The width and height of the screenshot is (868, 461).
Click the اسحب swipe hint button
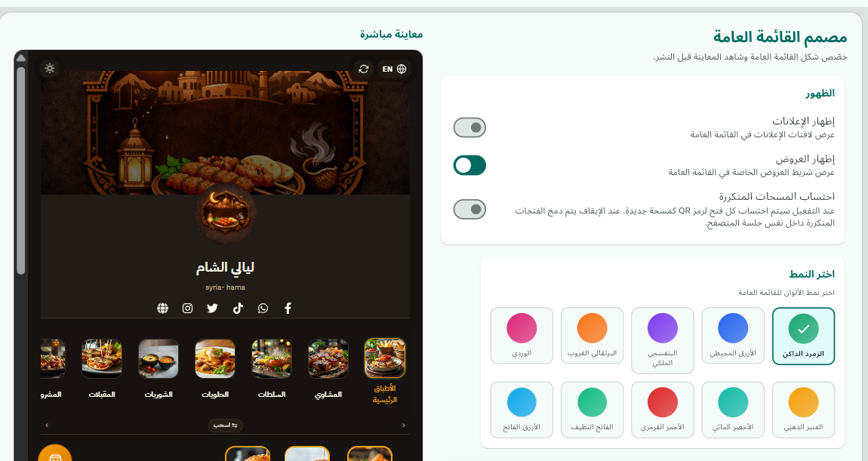[x=226, y=425]
